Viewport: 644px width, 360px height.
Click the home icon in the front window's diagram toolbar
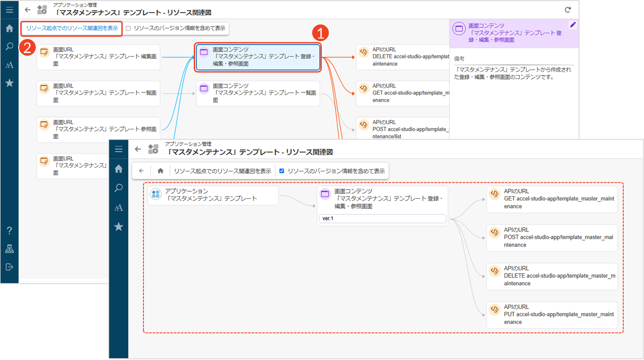coord(160,171)
